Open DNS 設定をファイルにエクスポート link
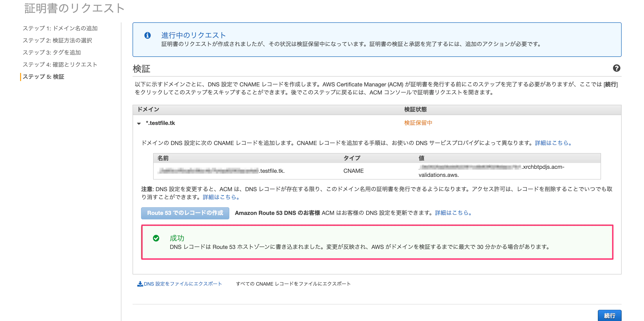This screenshot has width=644, height=321. [183, 284]
